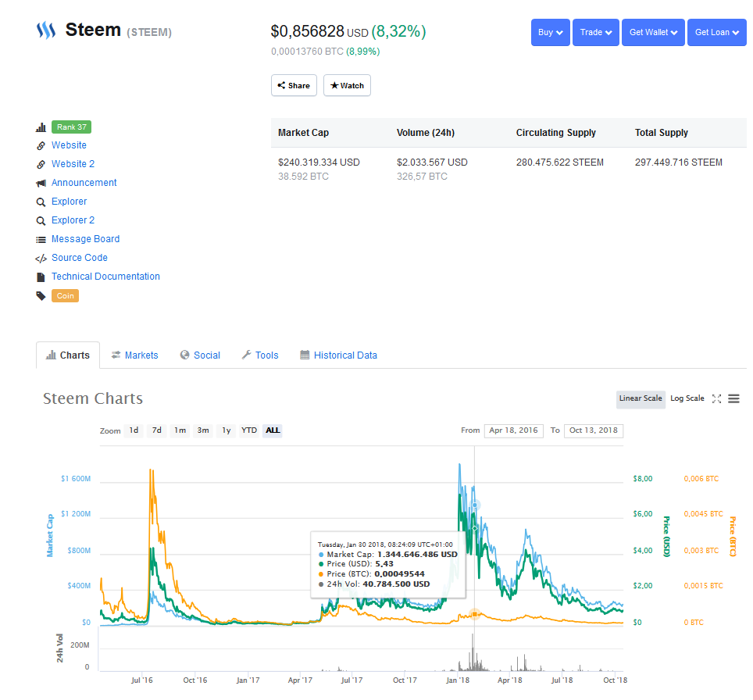Image resolution: width=753 pixels, height=700 pixels.
Task: Open the Explorer 2 link
Action: tap(73, 220)
